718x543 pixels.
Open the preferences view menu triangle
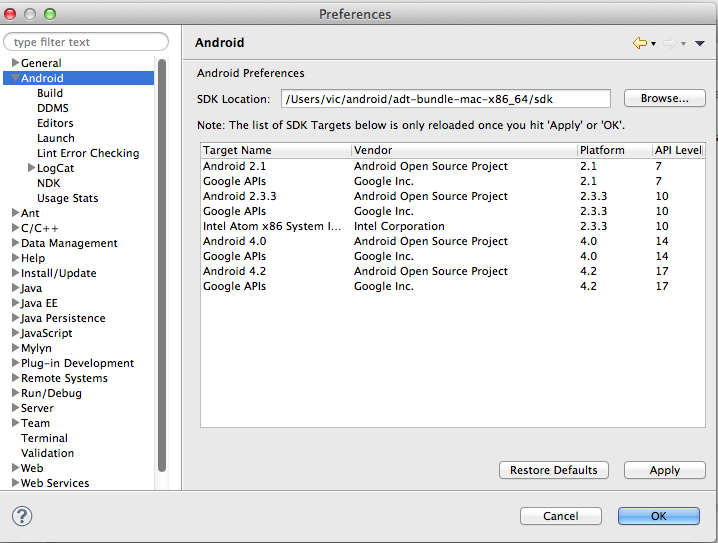tap(699, 43)
